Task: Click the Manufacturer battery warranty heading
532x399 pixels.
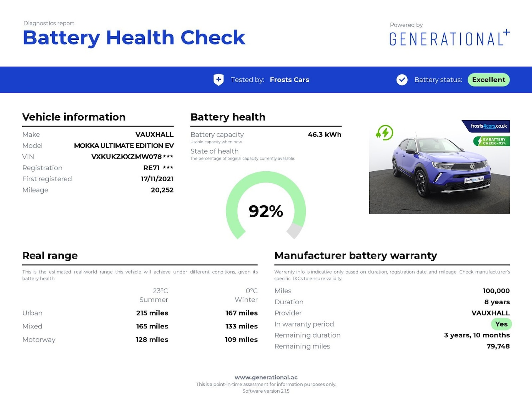Action: (x=355, y=256)
